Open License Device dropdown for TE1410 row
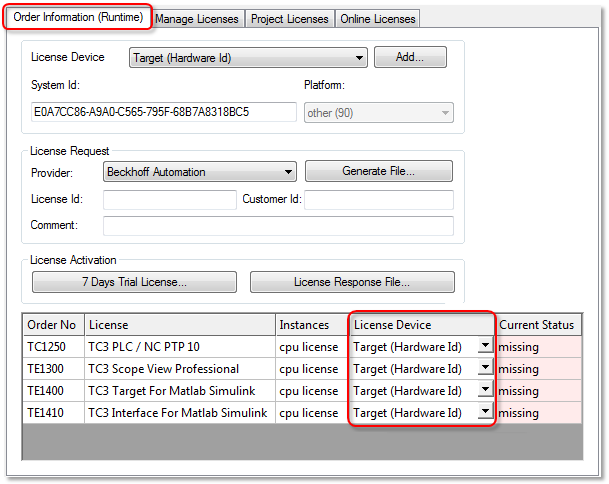This screenshot has width=609, height=484. tap(485, 411)
